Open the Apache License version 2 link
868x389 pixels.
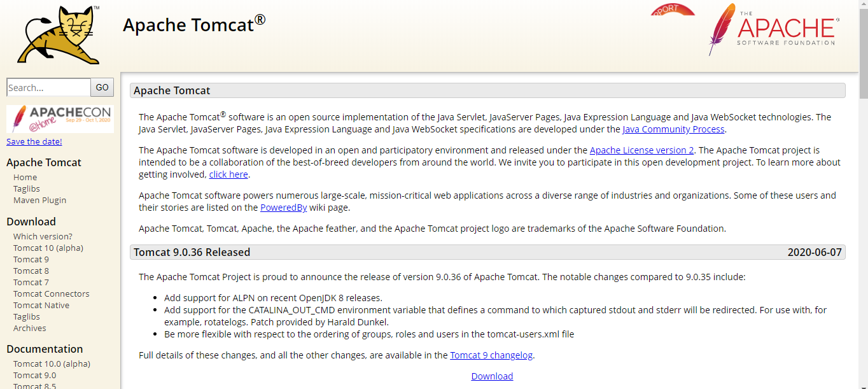tap(641, 150)
